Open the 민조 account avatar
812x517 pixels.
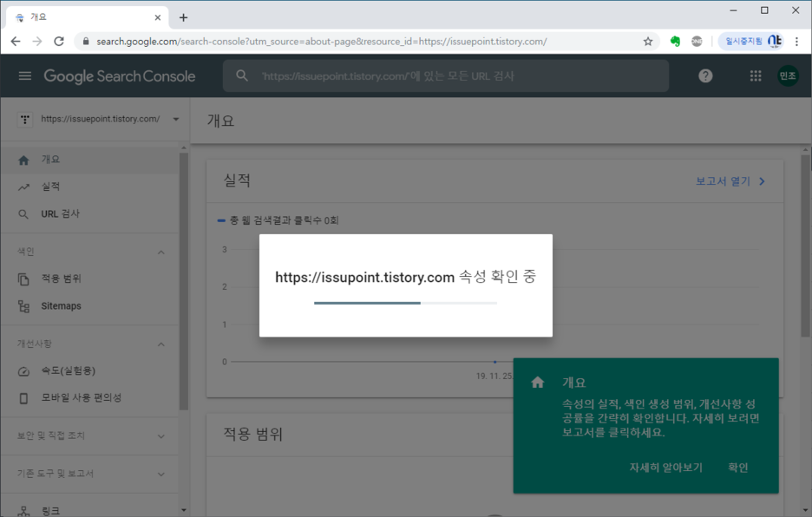(788, 76)
